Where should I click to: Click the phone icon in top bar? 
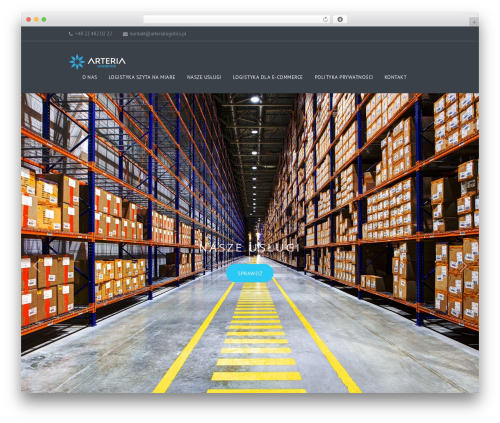pos(71,34)
